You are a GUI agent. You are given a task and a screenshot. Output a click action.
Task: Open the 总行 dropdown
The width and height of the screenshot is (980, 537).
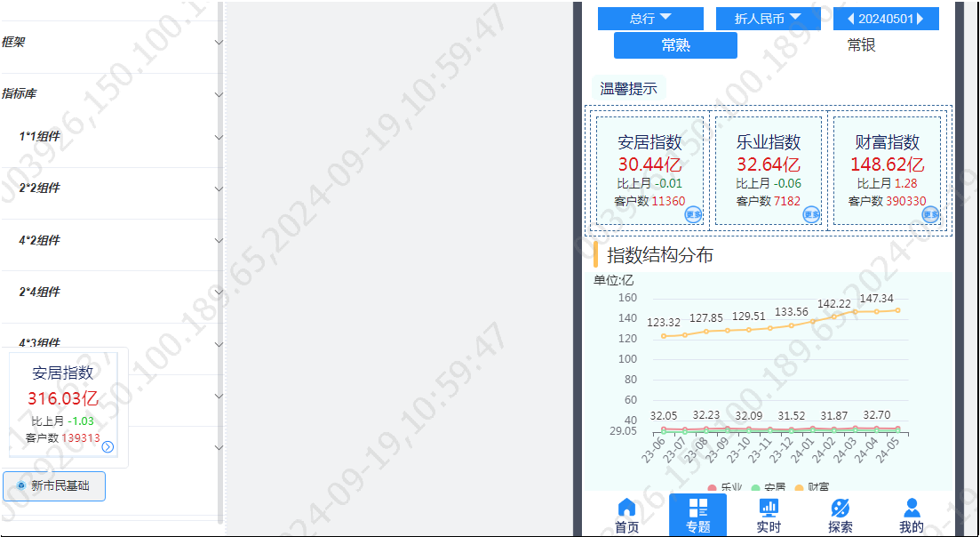[650, 19]
